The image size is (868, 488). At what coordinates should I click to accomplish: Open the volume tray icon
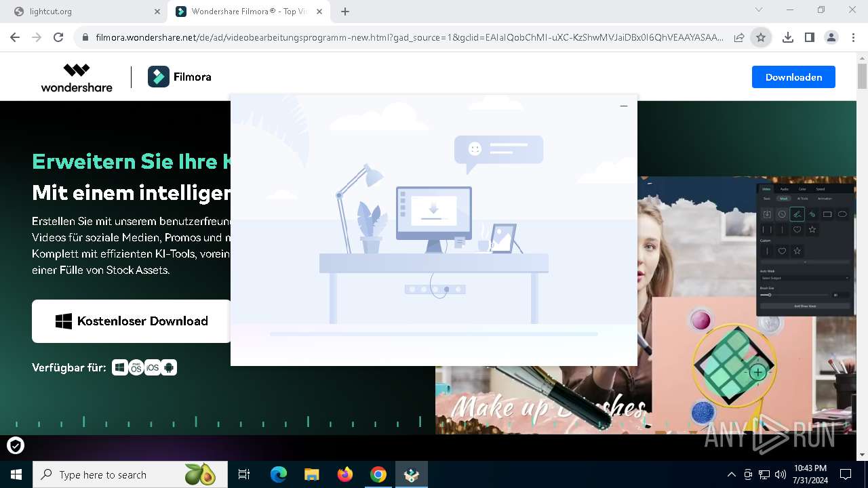pos(781,474)
